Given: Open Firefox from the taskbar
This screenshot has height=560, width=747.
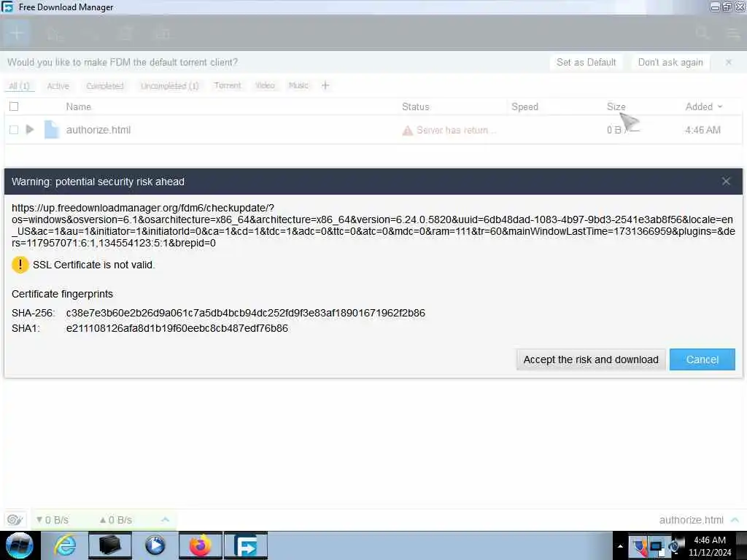Looking at the screenshot, I should (200, 545).
